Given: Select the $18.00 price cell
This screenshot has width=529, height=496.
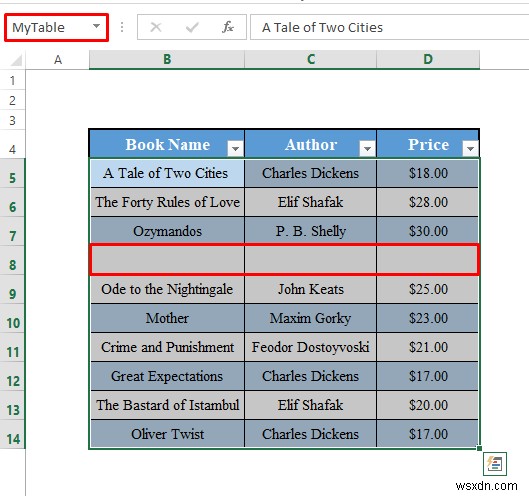Looking at the screenshot, I should 428,173.
